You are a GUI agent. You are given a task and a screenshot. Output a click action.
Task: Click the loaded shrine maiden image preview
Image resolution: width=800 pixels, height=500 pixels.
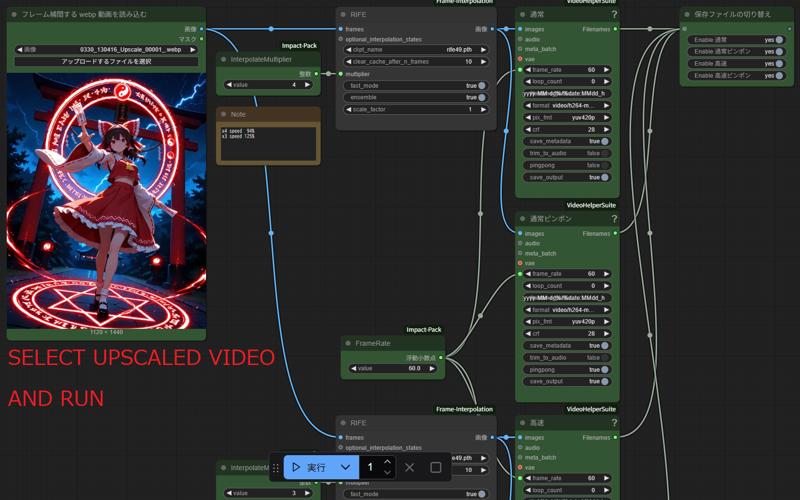(x=106, y=201)
